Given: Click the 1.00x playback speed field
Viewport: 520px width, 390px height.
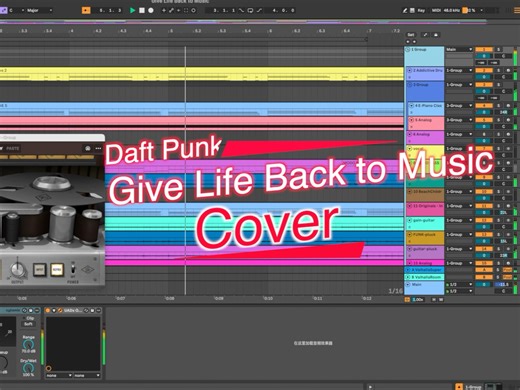Looking at the screenshot, I should [418, 300].
